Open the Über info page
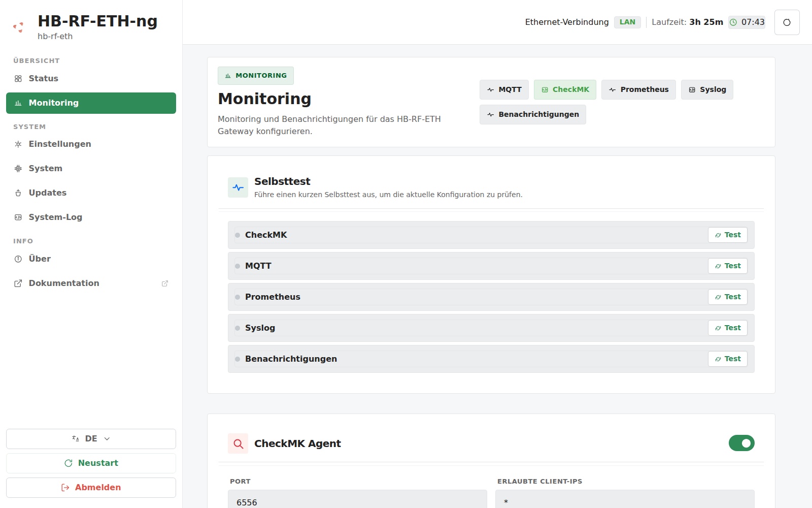Viewport: 812px width, 508px height. click(x=91, y=259)
